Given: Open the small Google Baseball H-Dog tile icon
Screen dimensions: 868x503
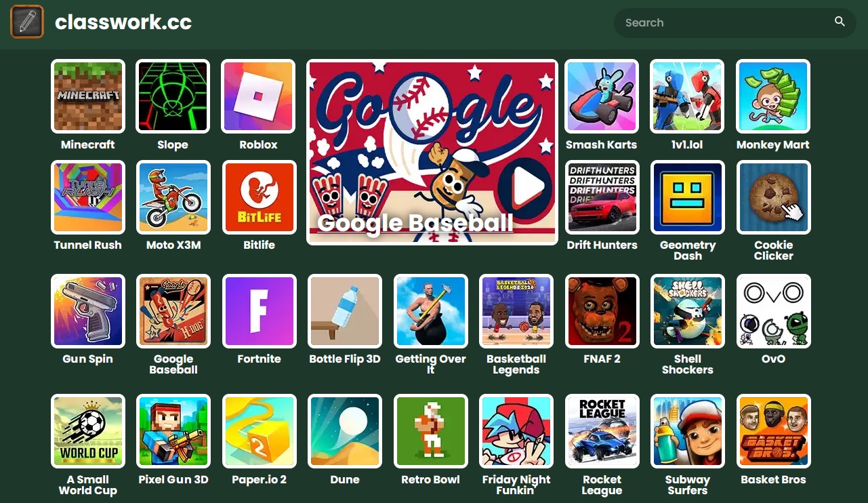Looking at the screenshot, I should coord(173,311).
